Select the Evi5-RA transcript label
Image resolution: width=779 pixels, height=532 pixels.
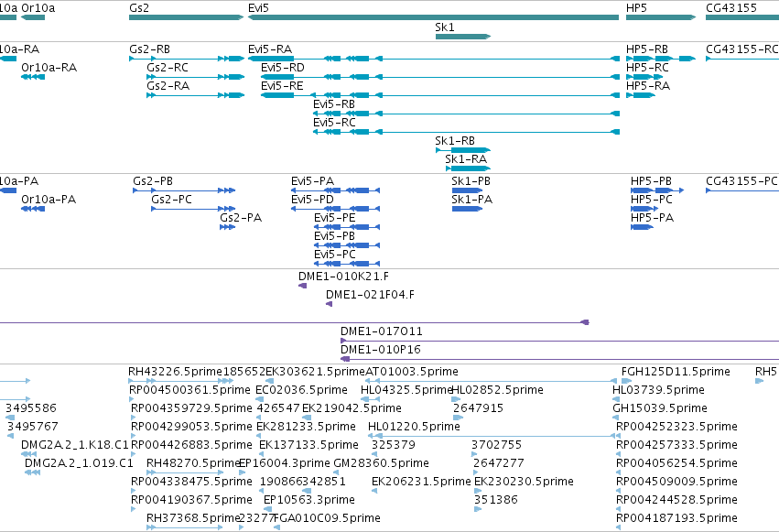[270, 49]
